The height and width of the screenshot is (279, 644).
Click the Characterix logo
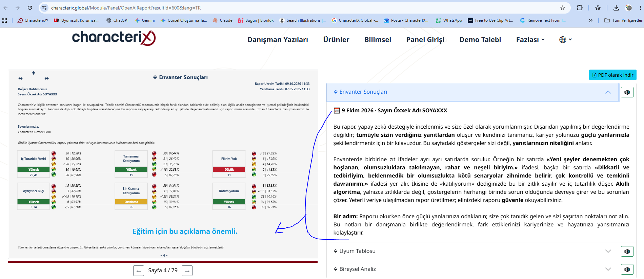tap(114, 38)
